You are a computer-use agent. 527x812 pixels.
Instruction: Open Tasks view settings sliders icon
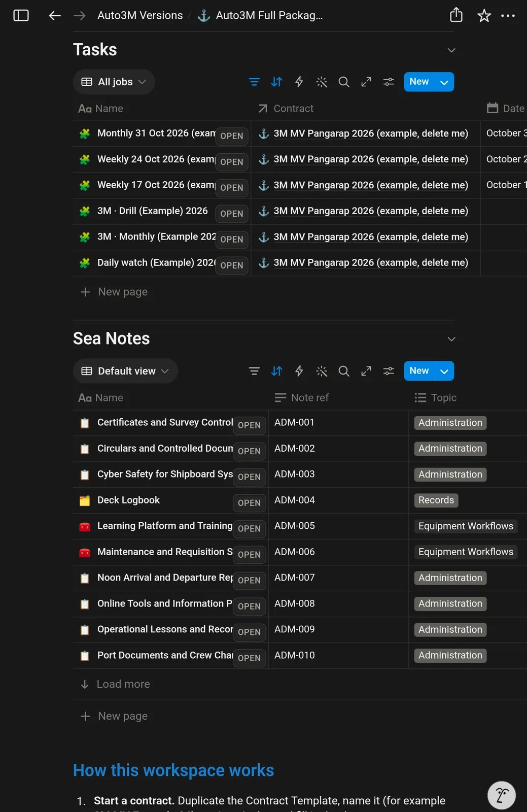pos(389,82)
